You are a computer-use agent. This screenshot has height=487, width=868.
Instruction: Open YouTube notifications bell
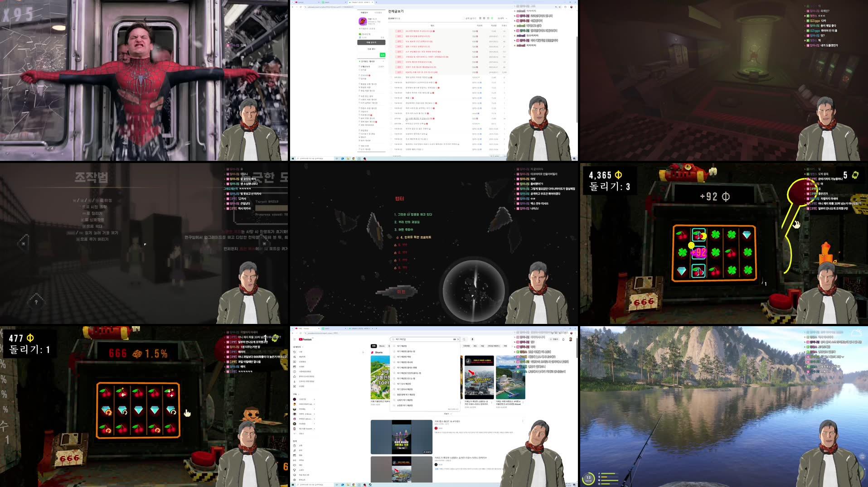563,339
